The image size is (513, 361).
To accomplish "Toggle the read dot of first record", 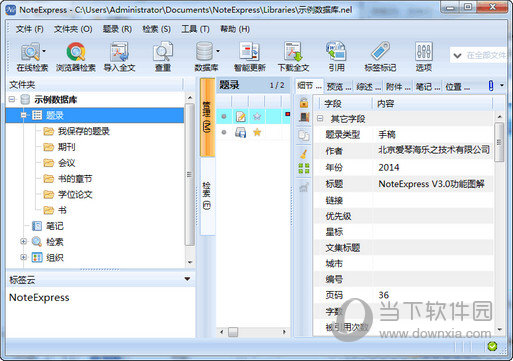I will click(x=224, y=116).
